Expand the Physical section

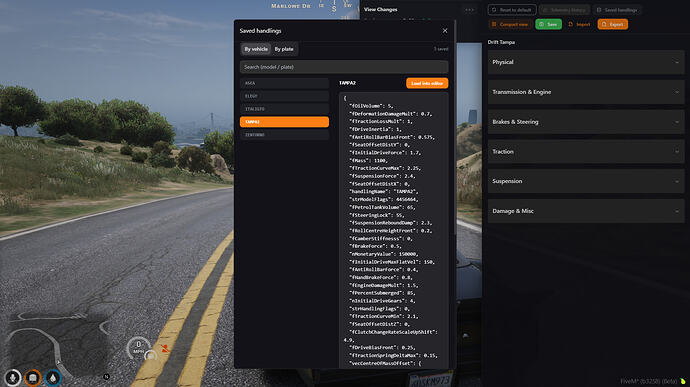click(586, 62)
